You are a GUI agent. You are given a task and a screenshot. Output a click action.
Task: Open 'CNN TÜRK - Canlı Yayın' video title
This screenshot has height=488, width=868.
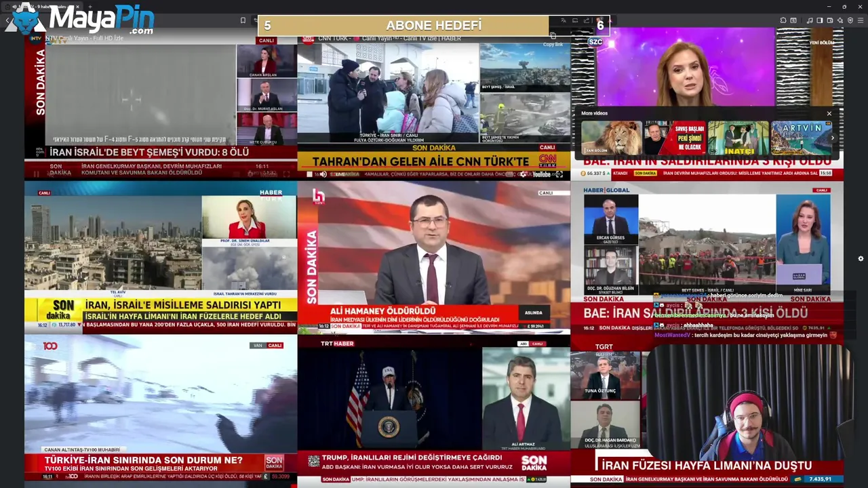[x=389, y=38]
